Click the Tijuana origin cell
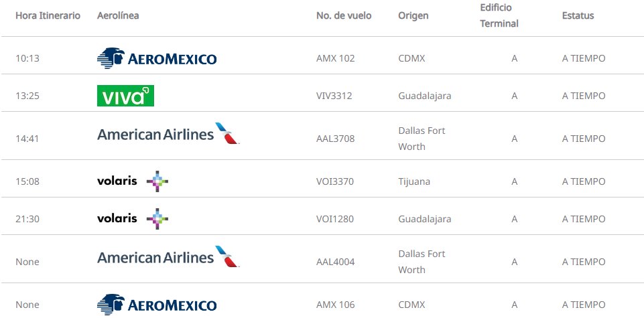Screen dimensions: 644x318 click(414, 181)
